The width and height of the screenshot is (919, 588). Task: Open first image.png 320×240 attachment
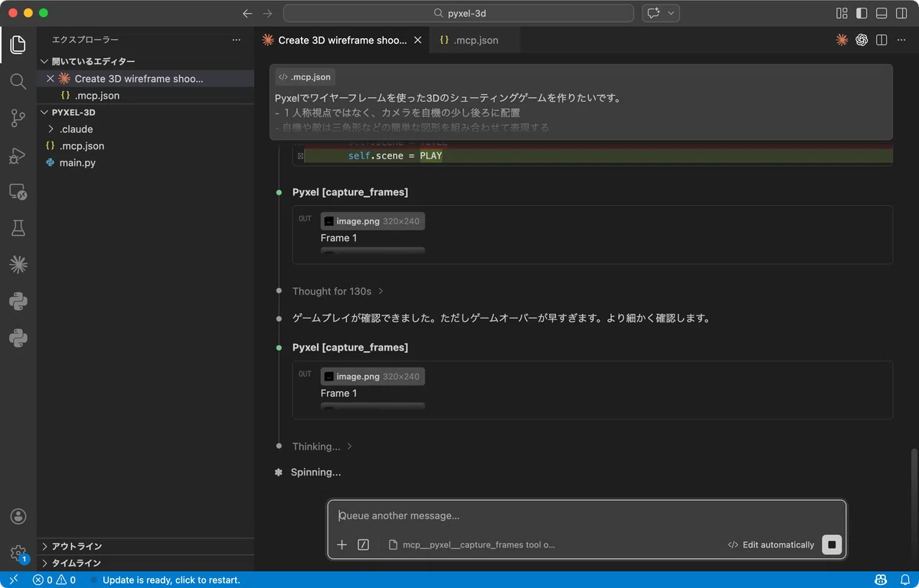point(372,220)
